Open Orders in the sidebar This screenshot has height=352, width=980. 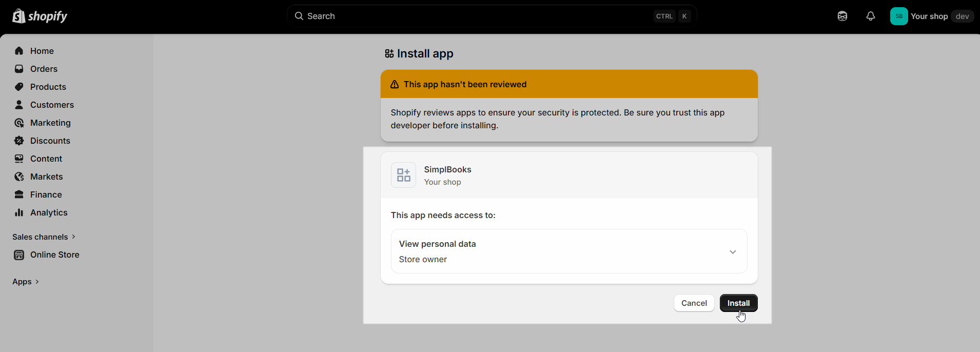[44, 69]
